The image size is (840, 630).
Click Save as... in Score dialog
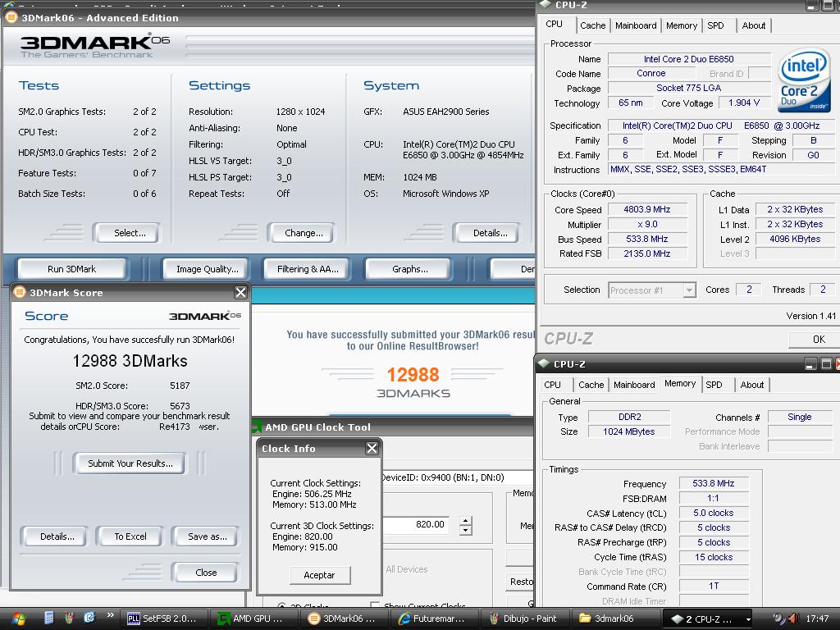tap(204, 536)
